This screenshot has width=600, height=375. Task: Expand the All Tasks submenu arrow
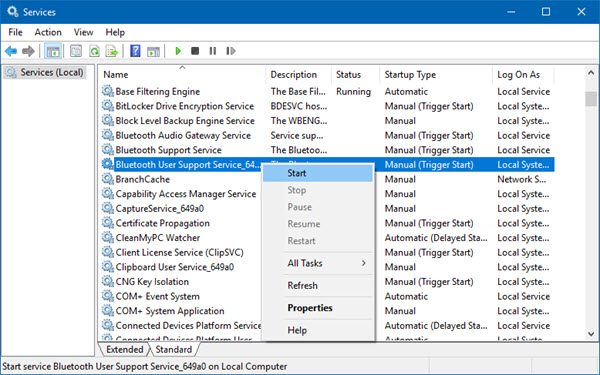pyautogui.click(x=363, y=263)
